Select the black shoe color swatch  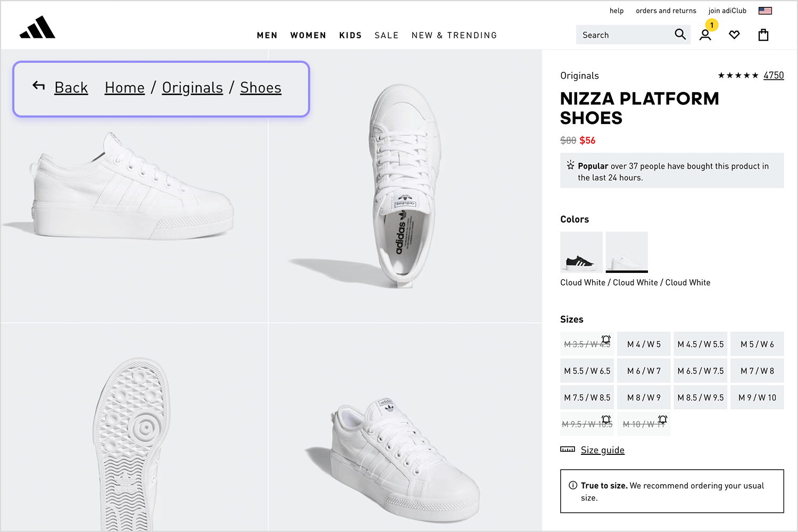[581, 252]
